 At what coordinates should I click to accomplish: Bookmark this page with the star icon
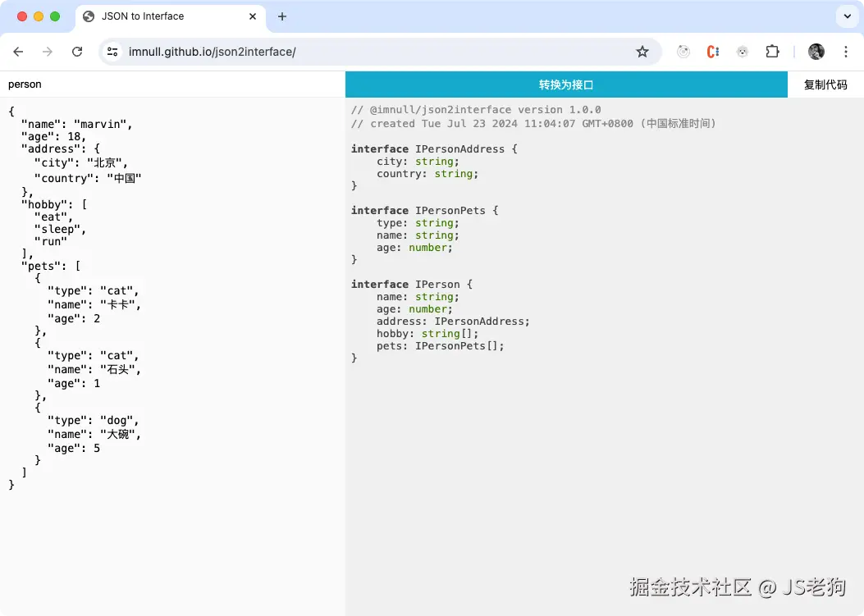point(642,52)
